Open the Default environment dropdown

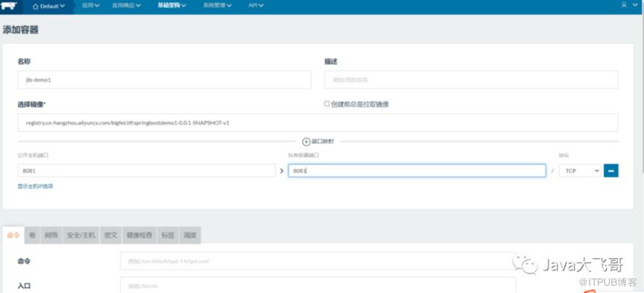(54, 6)
